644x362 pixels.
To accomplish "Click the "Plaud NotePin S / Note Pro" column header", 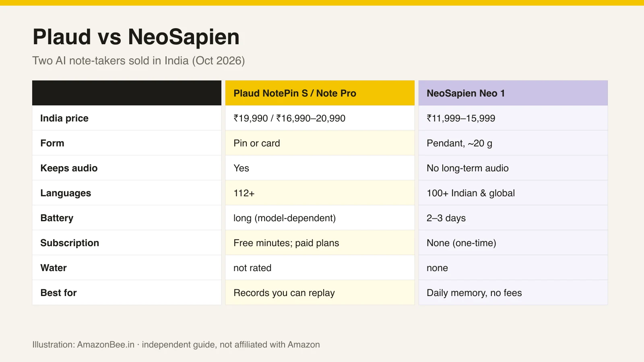I will pyautogui.click(x=320, y=93).
